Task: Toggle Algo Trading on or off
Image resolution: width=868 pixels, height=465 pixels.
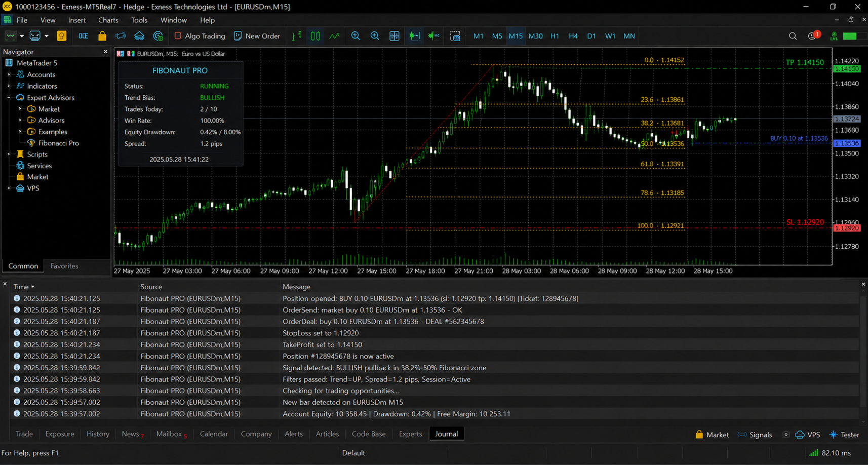Action: 200,36
